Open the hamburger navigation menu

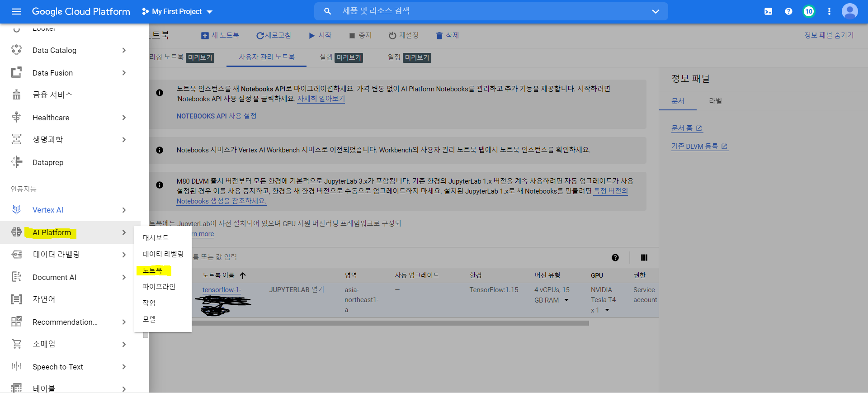17,11
